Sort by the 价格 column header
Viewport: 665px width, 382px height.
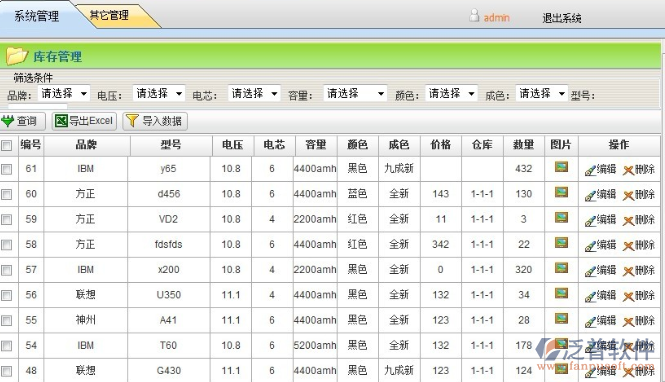tap(441, 145)
